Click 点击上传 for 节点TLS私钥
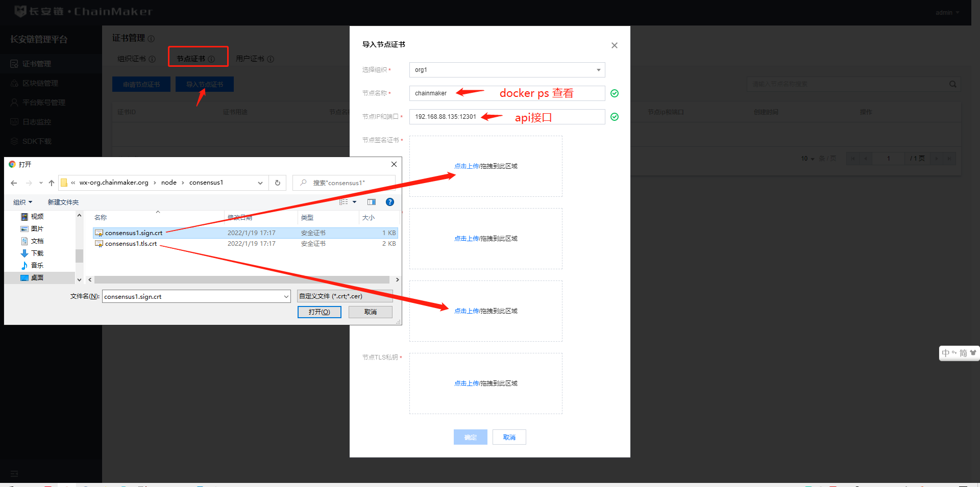Viewport: 980px width, 487px height. coord(467,383)
